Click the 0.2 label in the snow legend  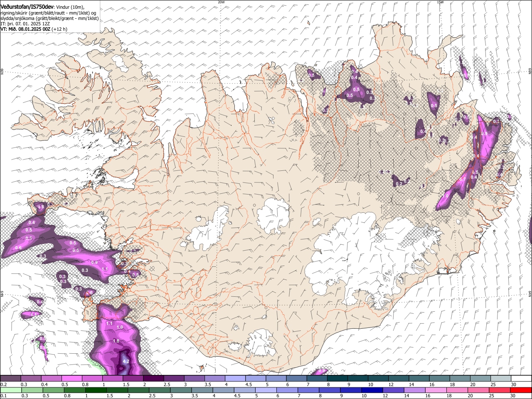4,384
